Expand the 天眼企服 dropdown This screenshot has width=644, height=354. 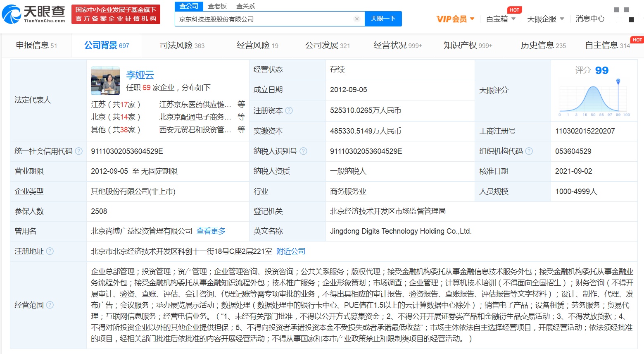[x=562, y=19]
